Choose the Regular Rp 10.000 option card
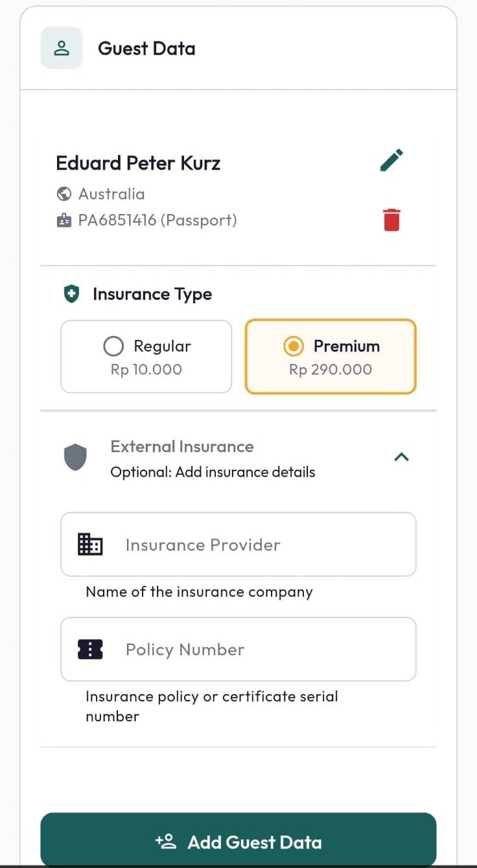477x868 pixels. 146,357
